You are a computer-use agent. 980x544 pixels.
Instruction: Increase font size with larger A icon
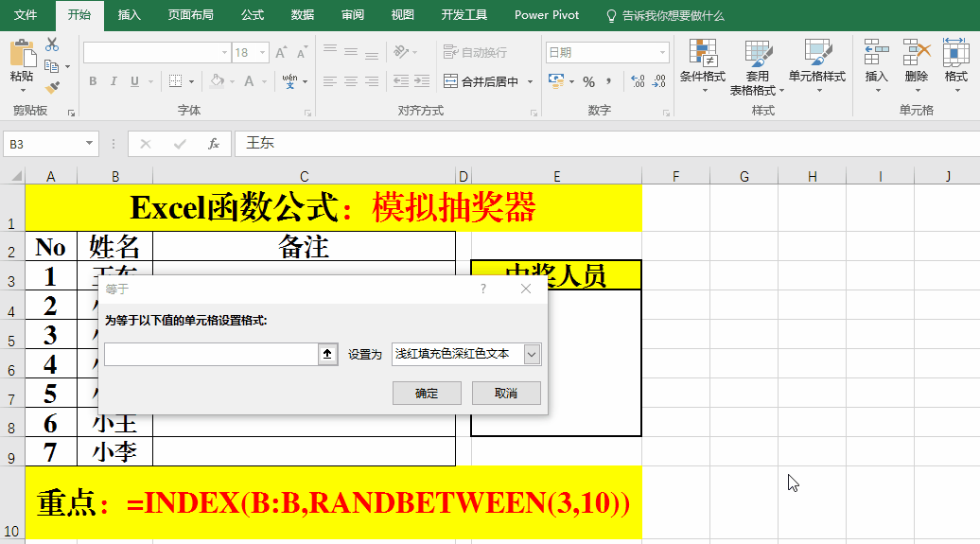pos(281,53)
